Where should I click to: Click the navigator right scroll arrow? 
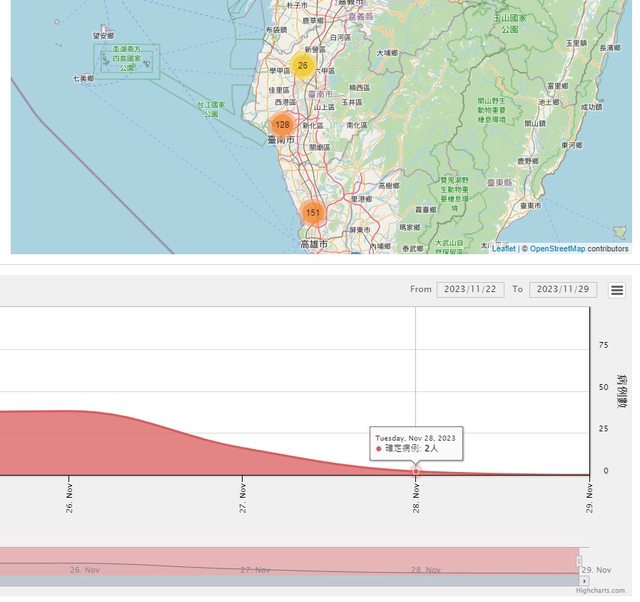point(585,580)
